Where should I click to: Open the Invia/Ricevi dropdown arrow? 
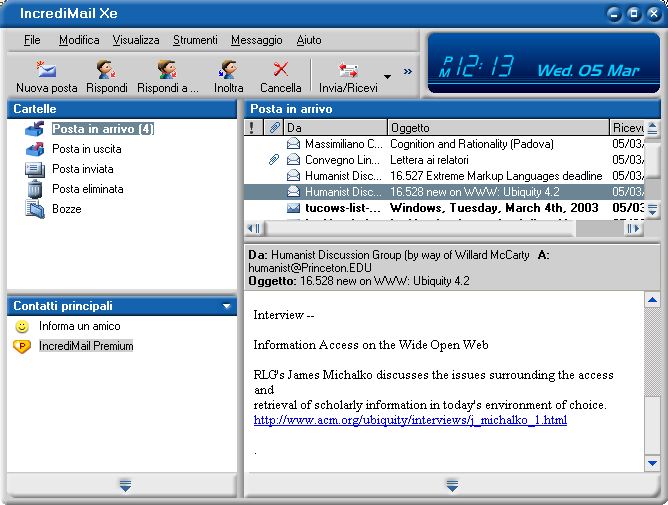coord(387,77)
